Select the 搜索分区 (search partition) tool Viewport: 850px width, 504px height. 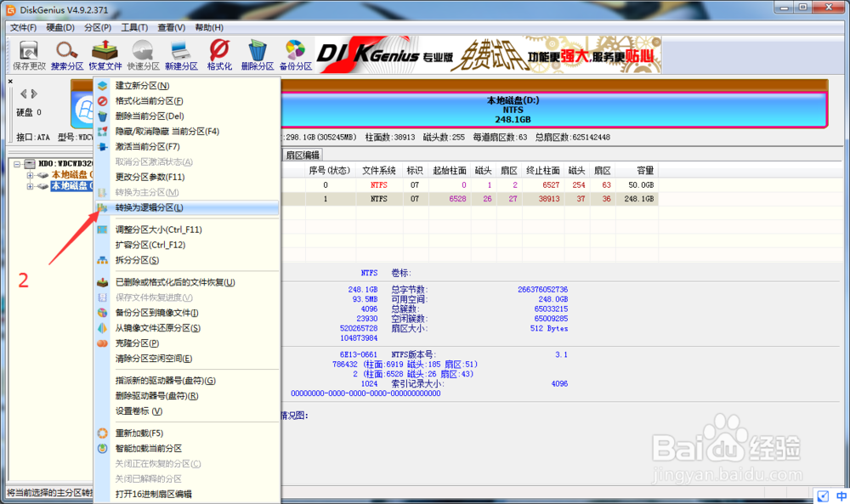[65, 53]
